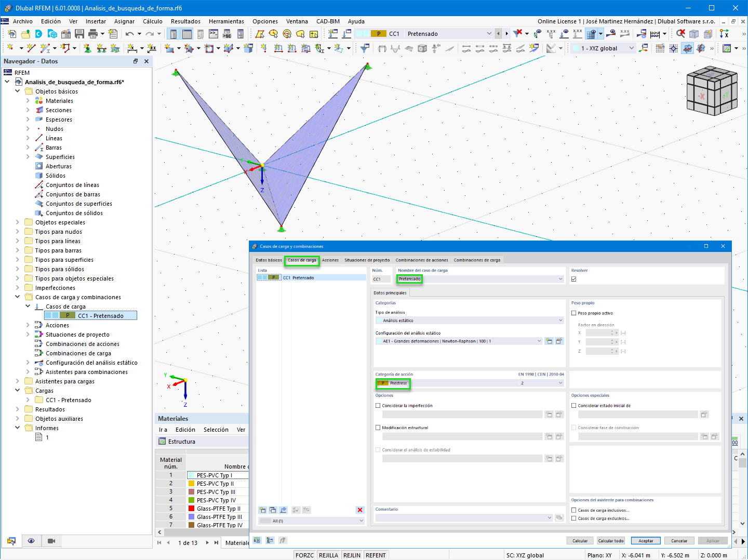Switch to the Acciones tab
748x560 pixels.
point(330,260)
